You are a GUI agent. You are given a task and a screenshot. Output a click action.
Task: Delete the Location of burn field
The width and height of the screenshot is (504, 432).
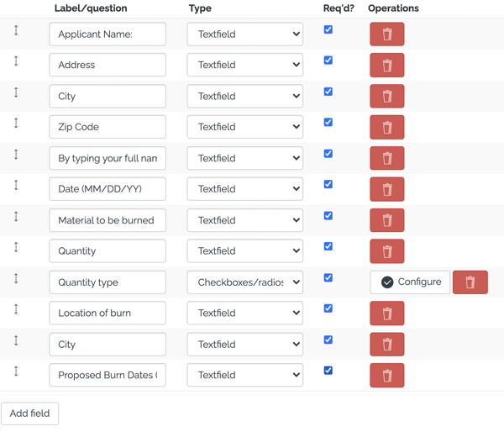pos(386,313)
